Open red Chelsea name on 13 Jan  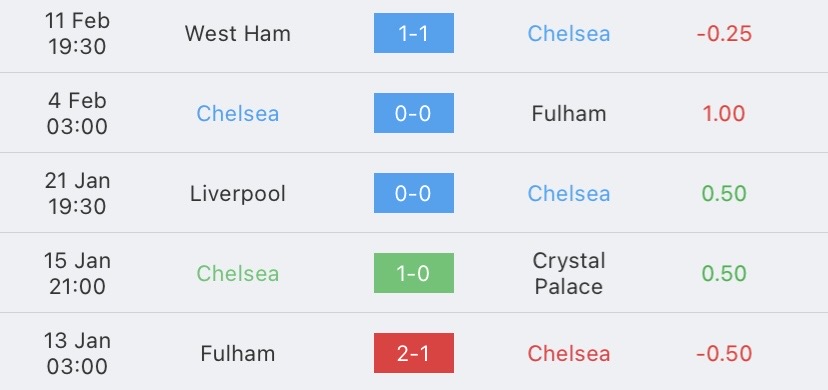569,354
